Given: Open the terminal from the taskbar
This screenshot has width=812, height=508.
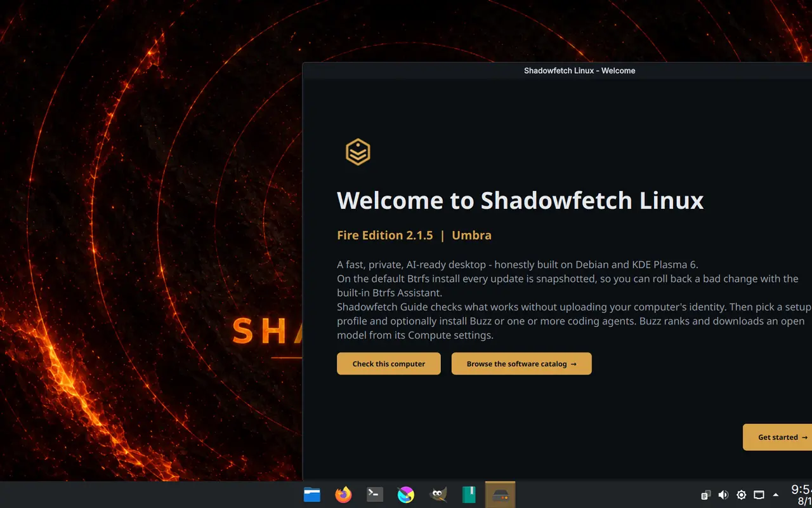Looking at the screenshot, I should coord(375,495).
